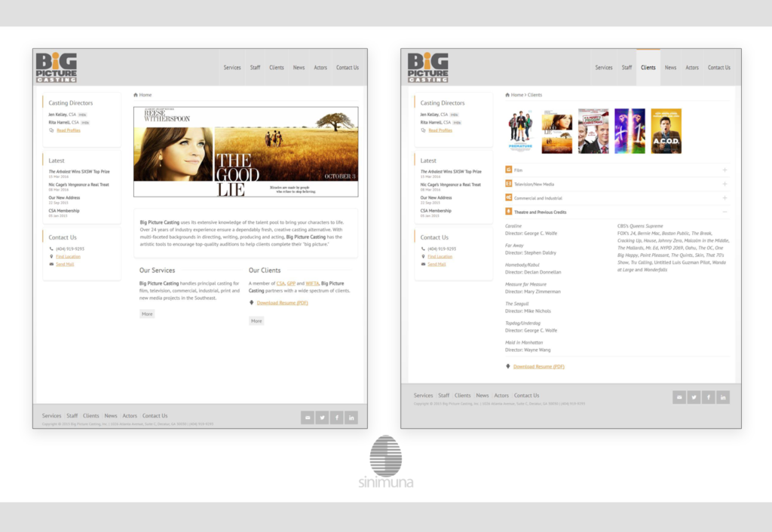Open Facebook icon in right page footer
This screenshot has width=772, height=532.
tap(709, 397)
